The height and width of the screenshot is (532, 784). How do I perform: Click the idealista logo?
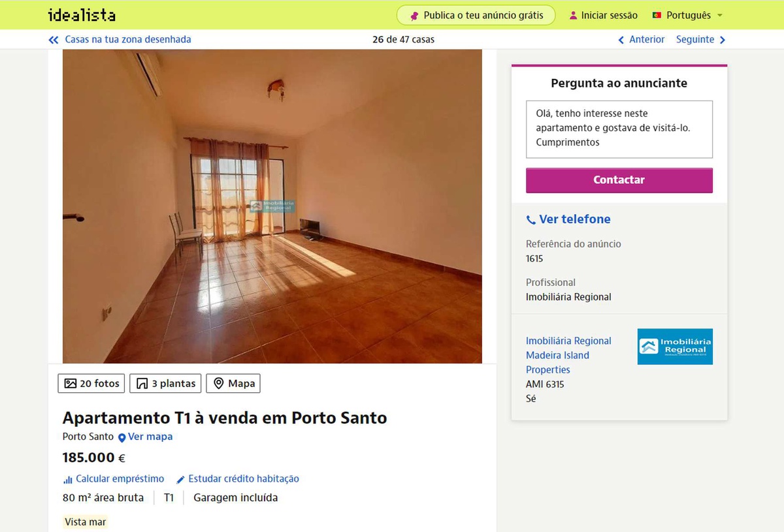(82, 15)
